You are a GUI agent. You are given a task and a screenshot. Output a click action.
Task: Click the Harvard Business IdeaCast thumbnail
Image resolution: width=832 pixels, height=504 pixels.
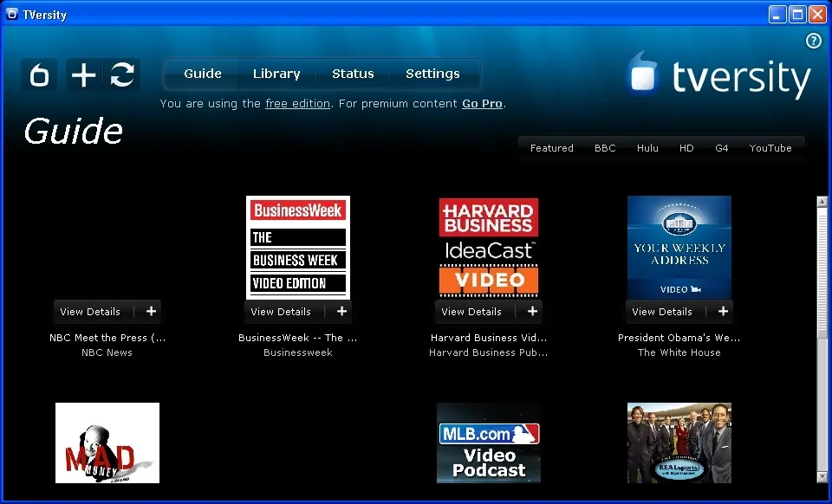(489, 248)
